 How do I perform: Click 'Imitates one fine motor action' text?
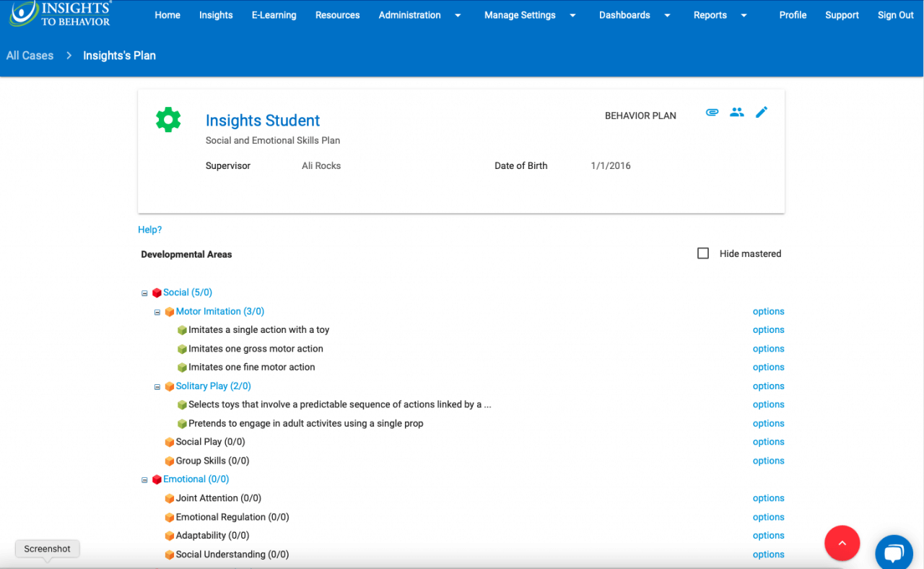click(x=251, y=368)
